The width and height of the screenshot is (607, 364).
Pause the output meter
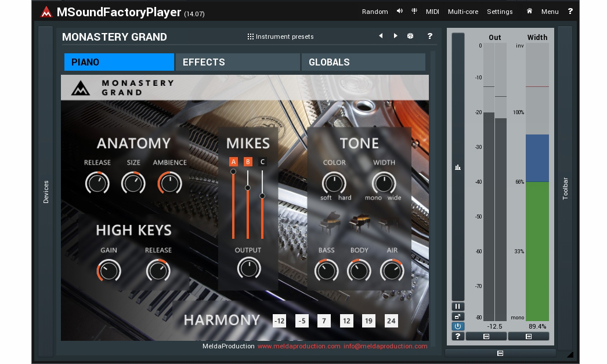click(x=458, y=307)
